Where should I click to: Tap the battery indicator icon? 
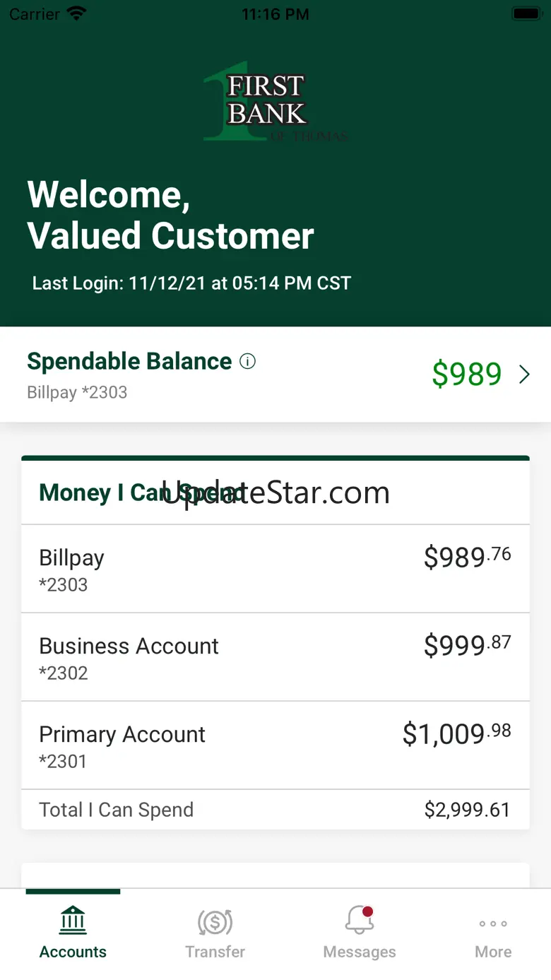tap(526, 14)
